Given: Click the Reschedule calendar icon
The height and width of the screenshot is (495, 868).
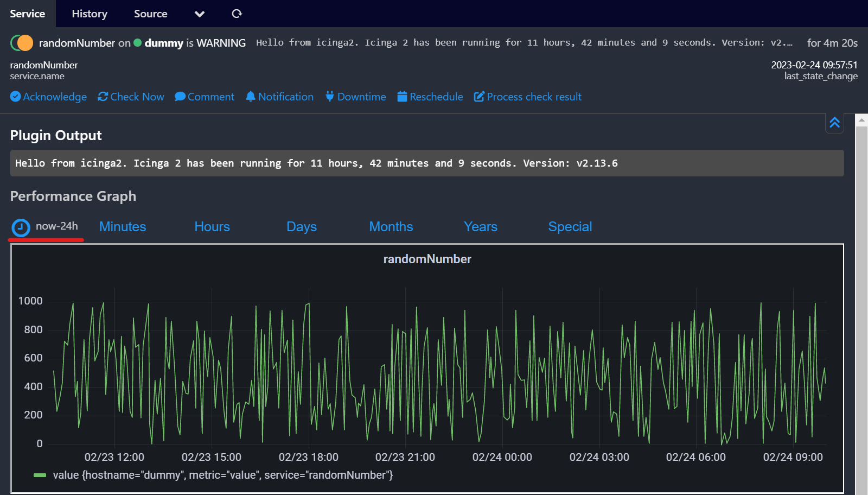Looking at the screenshot, I should click(x=402, y=97).
